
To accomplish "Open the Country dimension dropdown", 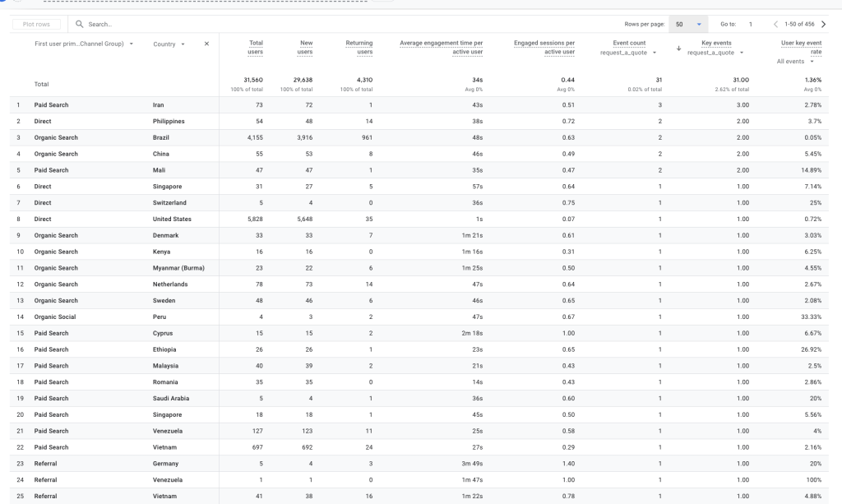I will (183, 44).
